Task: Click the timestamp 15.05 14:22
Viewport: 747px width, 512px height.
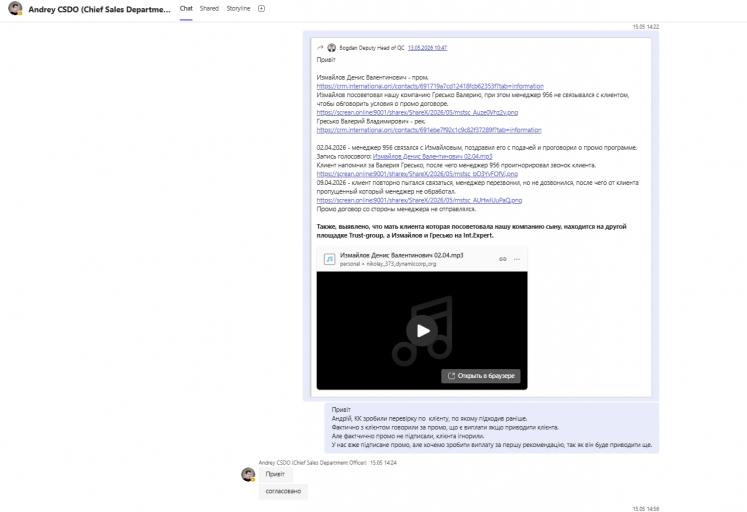Action: point(646,27)
